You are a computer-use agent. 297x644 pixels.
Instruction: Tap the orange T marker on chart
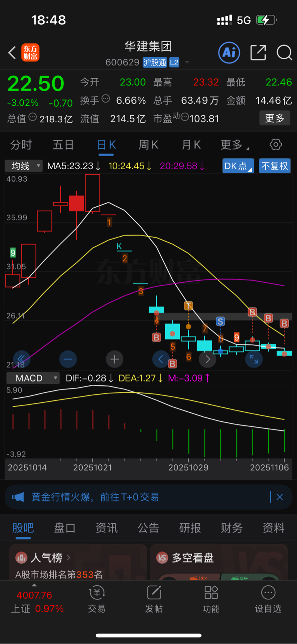coord(188,306)
